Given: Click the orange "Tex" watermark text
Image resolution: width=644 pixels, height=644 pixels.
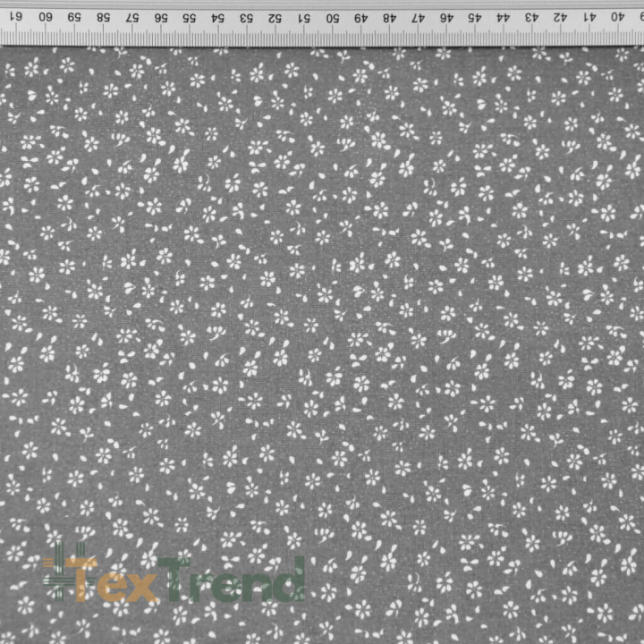Looking at the screenshot, I should coord(114,580).
